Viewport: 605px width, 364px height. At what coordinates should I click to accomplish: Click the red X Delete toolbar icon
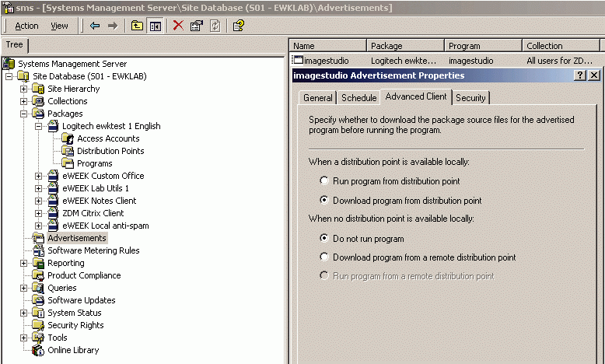[x=178, y=26]
